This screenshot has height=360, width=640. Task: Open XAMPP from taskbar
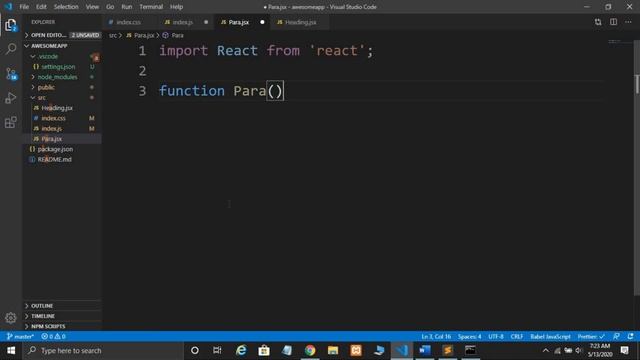[356, 350]
